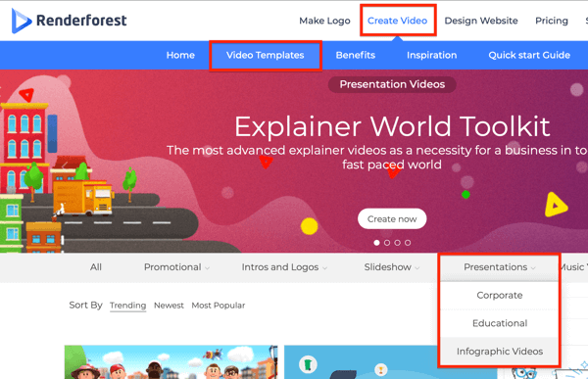Open the Make Logo menu item
The image size is (588, 379).
click(324, 21)
